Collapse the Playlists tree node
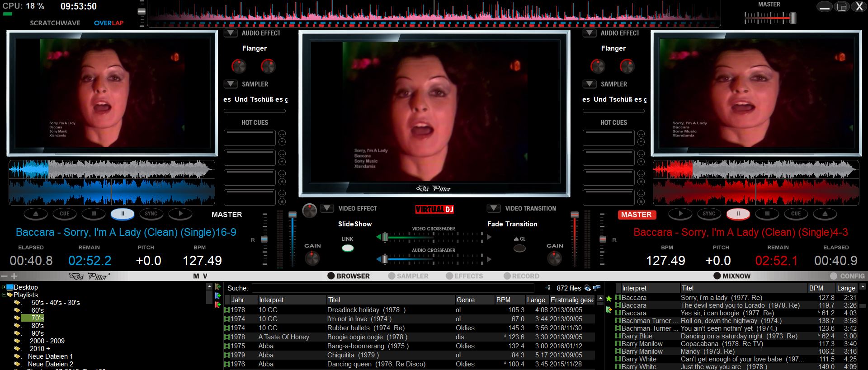The height and width of the screenshot is (370, 868). click(x=4, y=295)
